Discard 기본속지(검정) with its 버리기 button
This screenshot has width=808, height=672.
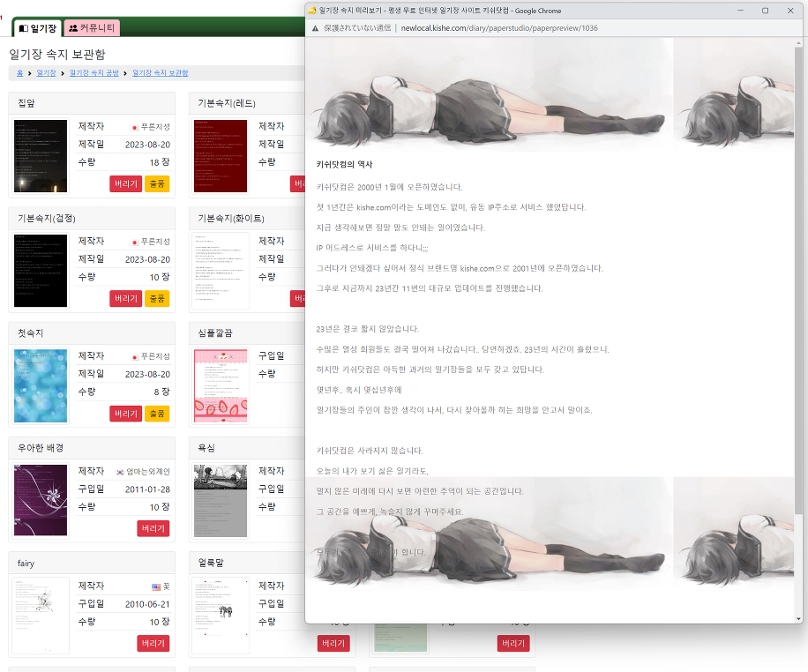[x=126, y=299]
